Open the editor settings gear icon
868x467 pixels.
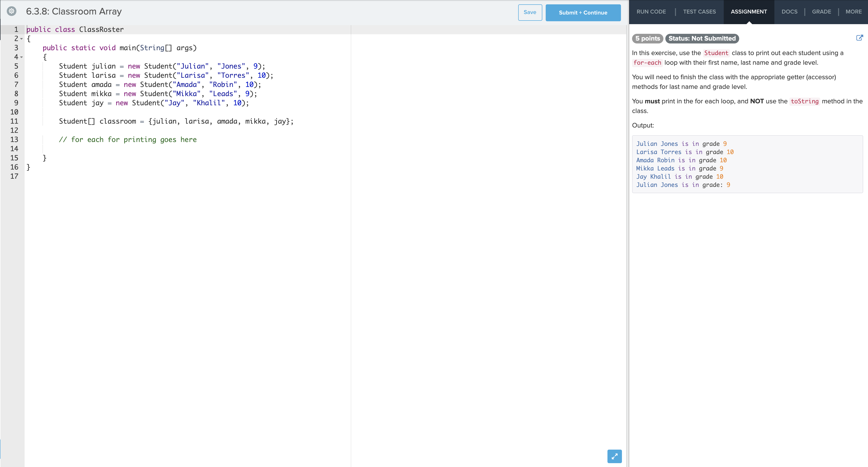tap(11, 11)
